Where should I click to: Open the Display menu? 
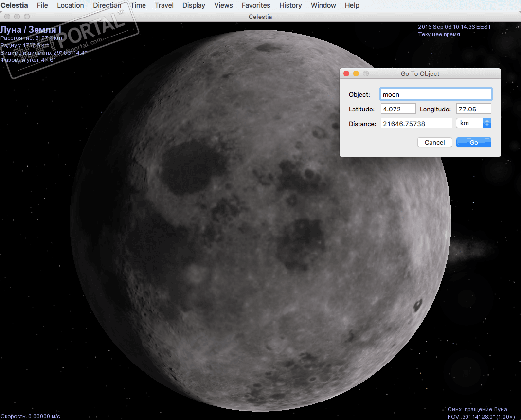tap(194, 5)
